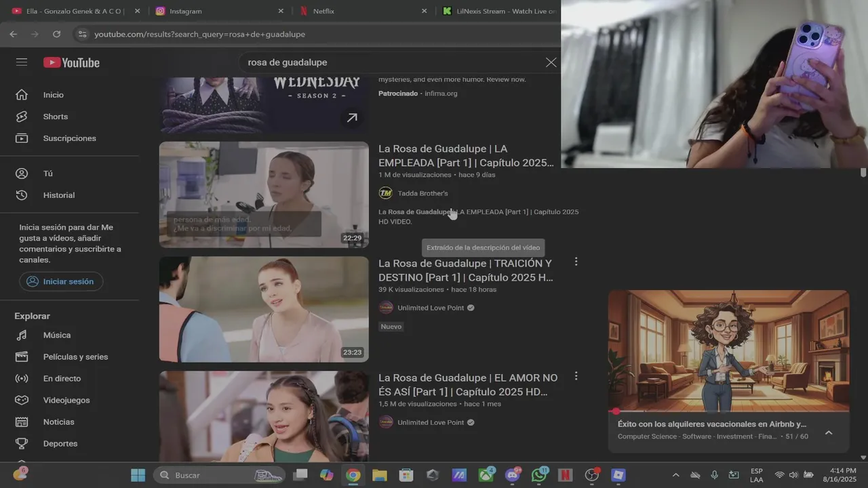Screen dimensions: 868x488
Task: Click the TRAICIÓN Y DESTINO video thumbnail
Action: (264, 309)
